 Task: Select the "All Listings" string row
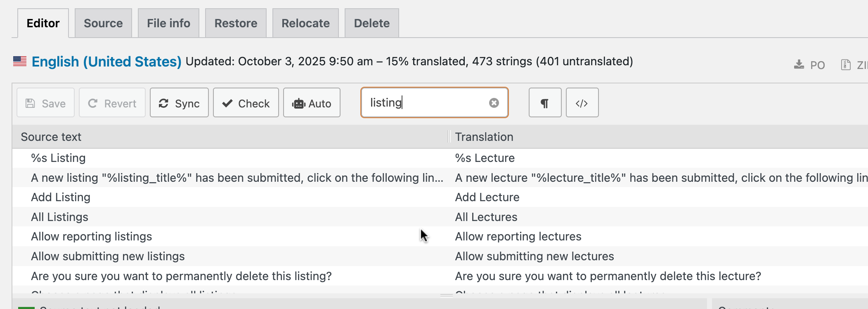pos(60,217)
